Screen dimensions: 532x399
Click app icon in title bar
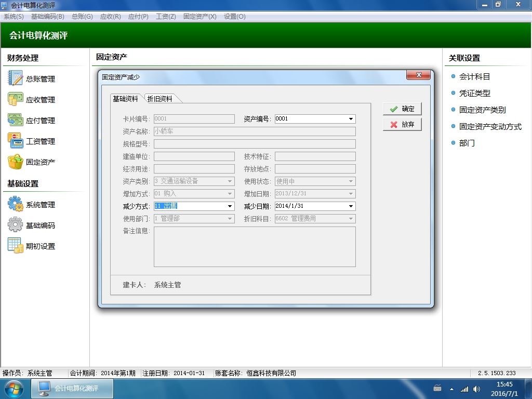point(4,5)
